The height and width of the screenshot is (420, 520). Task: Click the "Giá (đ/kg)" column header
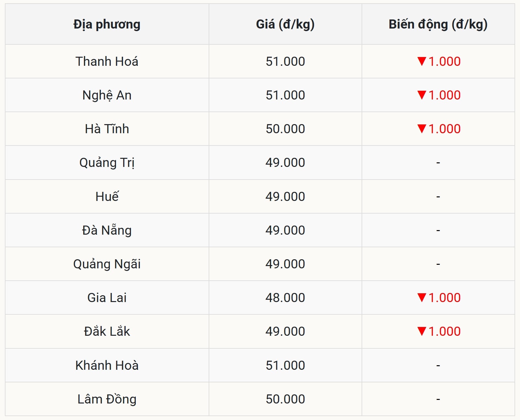[x=285, y=24]
